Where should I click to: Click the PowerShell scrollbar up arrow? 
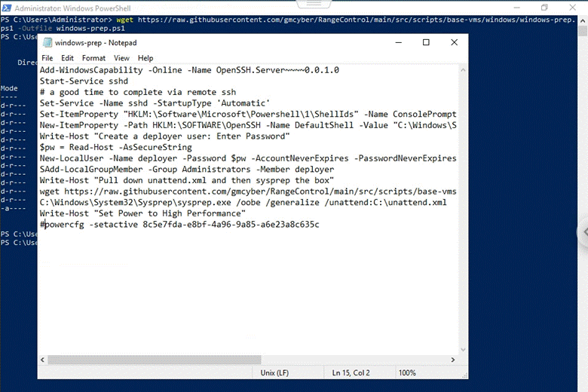coord(583,21)
